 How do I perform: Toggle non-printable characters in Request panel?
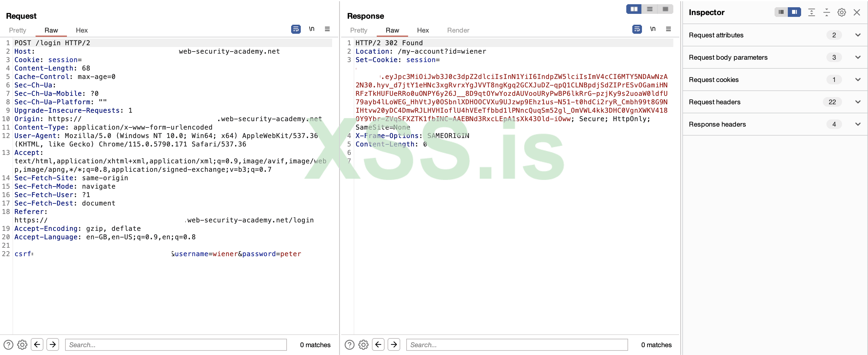[x=311, y=29]
